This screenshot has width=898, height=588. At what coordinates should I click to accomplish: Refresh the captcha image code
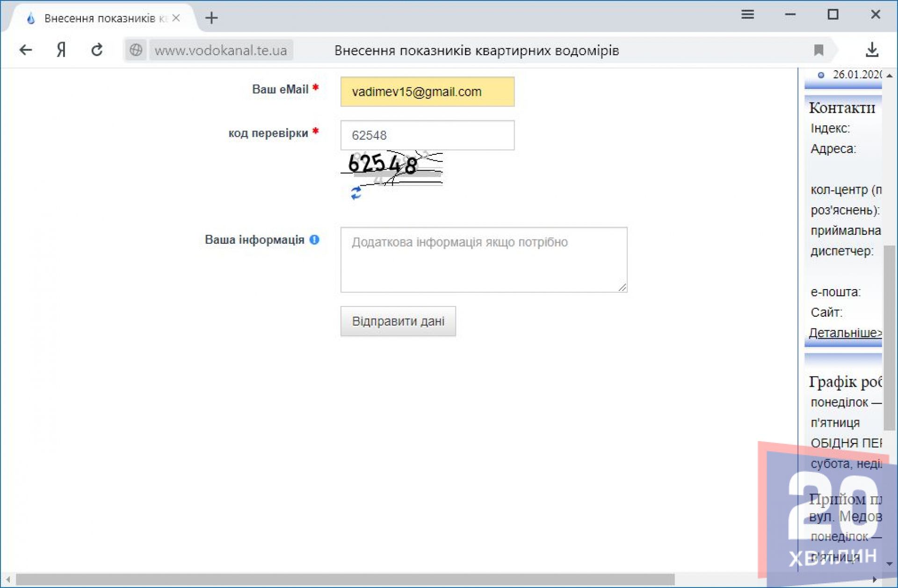tap(356, 193)
